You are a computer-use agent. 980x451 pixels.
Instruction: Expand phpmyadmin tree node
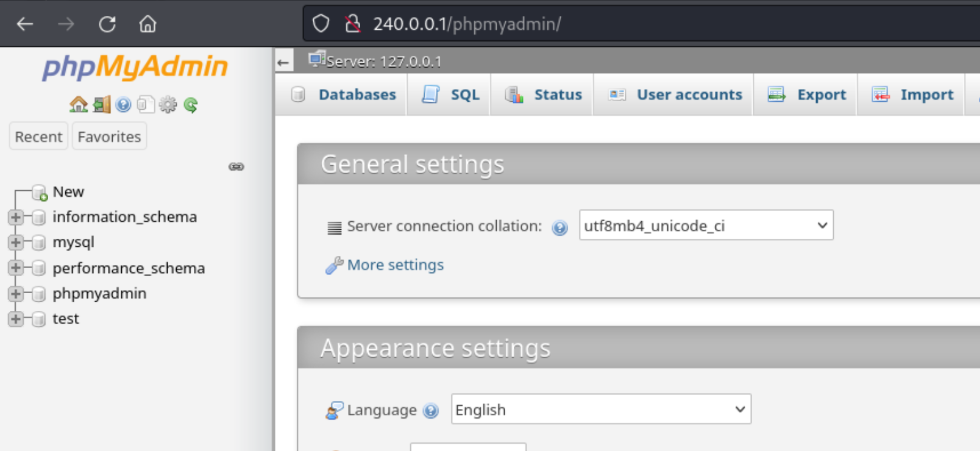tap(16, 294)
